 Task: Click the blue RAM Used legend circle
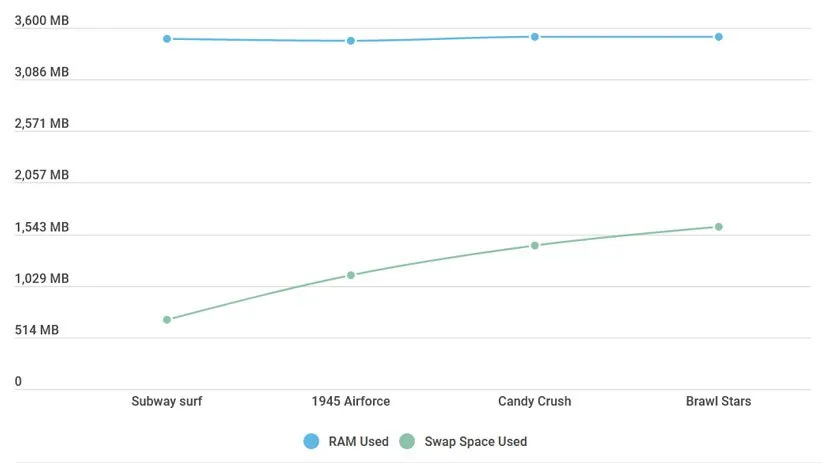point(311,441)
